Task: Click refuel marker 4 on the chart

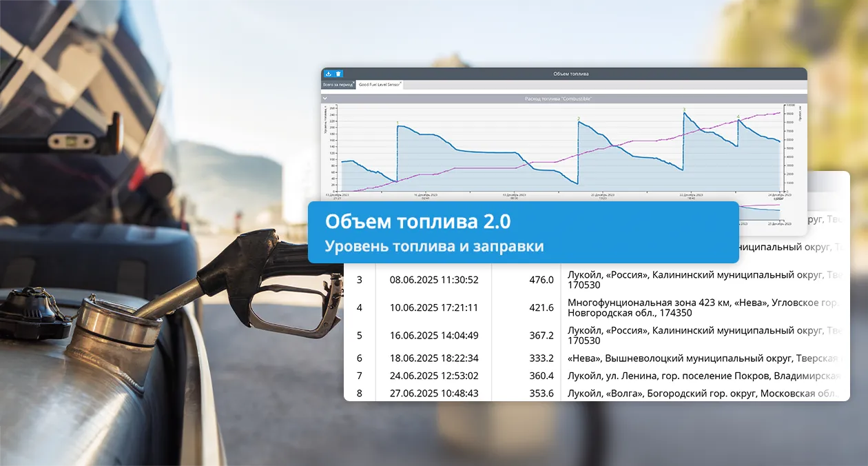Action: point(738,116)
